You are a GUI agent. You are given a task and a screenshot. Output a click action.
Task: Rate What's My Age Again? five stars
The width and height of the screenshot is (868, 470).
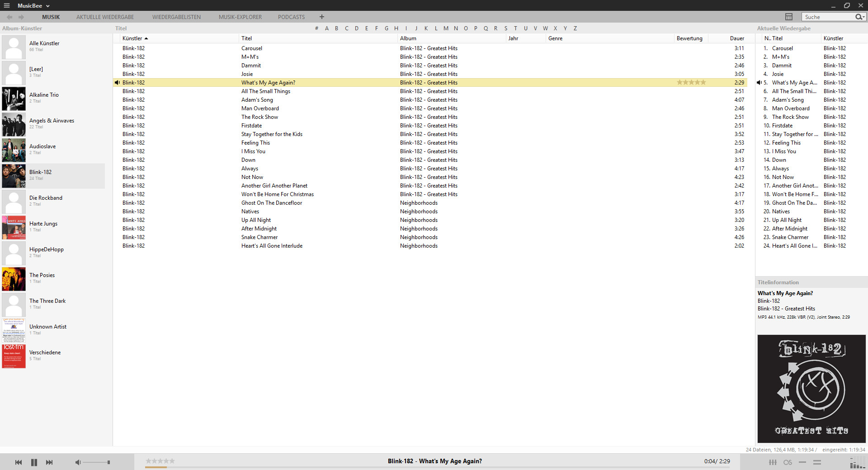point(703,82)
